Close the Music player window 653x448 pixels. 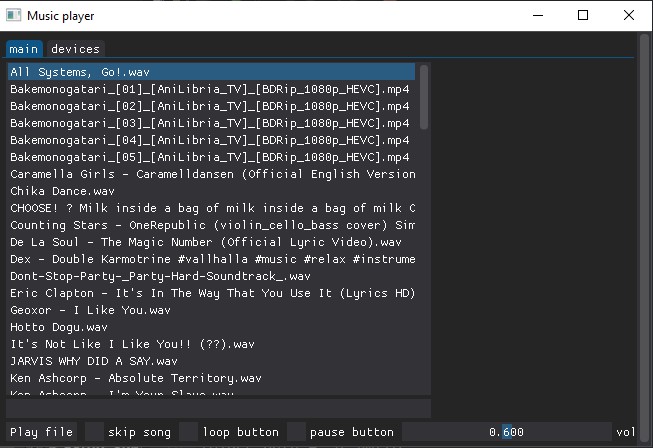coord(629,15)
